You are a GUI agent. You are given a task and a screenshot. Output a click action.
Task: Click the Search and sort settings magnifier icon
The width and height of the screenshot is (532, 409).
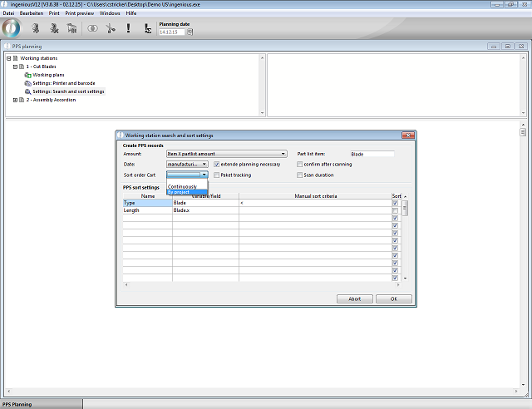point(27,91)
